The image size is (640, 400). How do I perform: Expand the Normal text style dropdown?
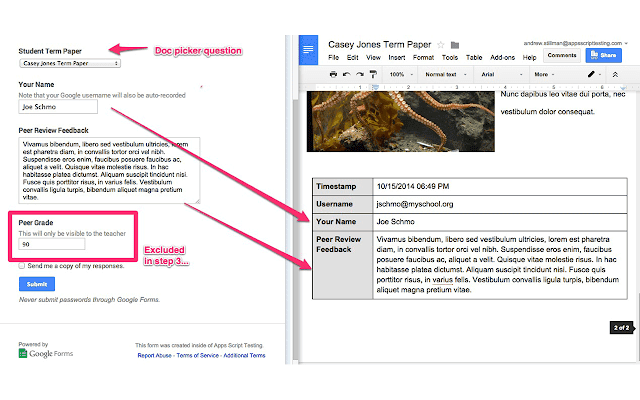(x=446, y=74)
